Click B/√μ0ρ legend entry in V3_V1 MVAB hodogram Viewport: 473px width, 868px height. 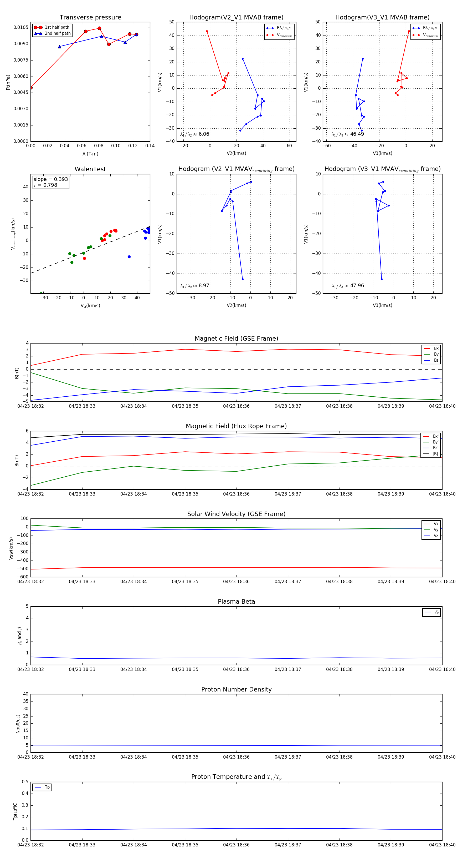(x=425, y=28)
